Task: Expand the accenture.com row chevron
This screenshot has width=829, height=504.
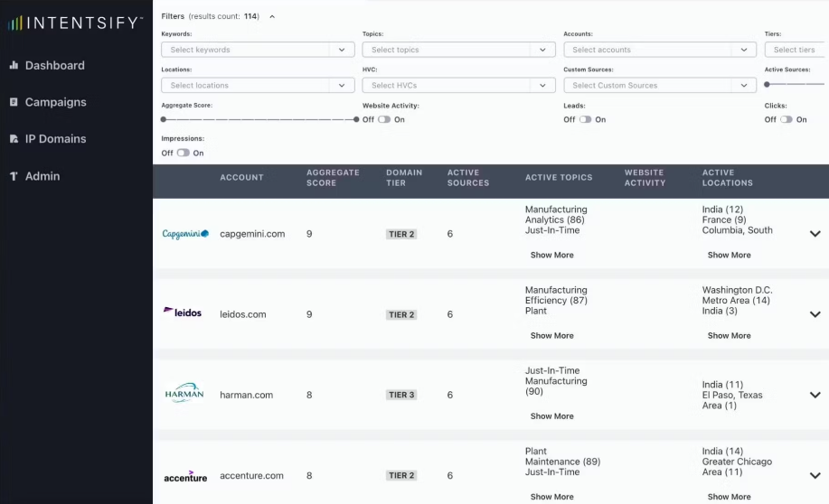Action: tap(815, 475)
